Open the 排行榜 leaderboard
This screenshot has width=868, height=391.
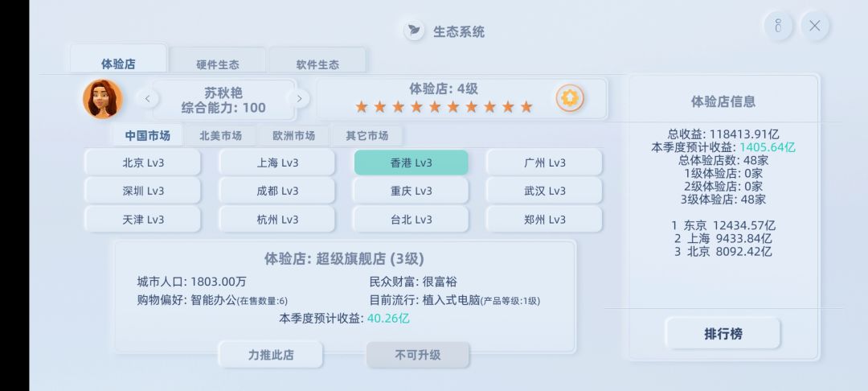click(723, 334)
